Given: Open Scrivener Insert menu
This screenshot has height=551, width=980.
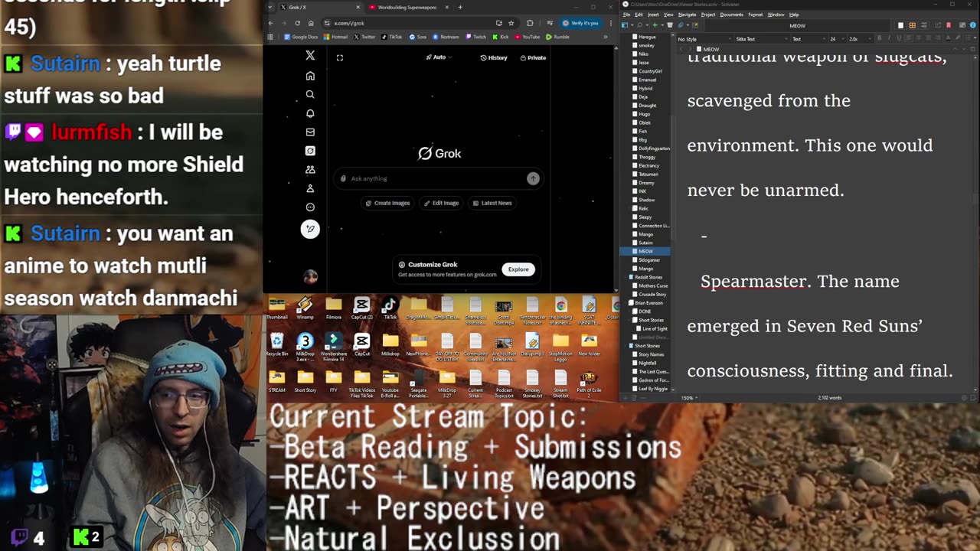Looking at the screenshot, I should click(x=653, y=15).
